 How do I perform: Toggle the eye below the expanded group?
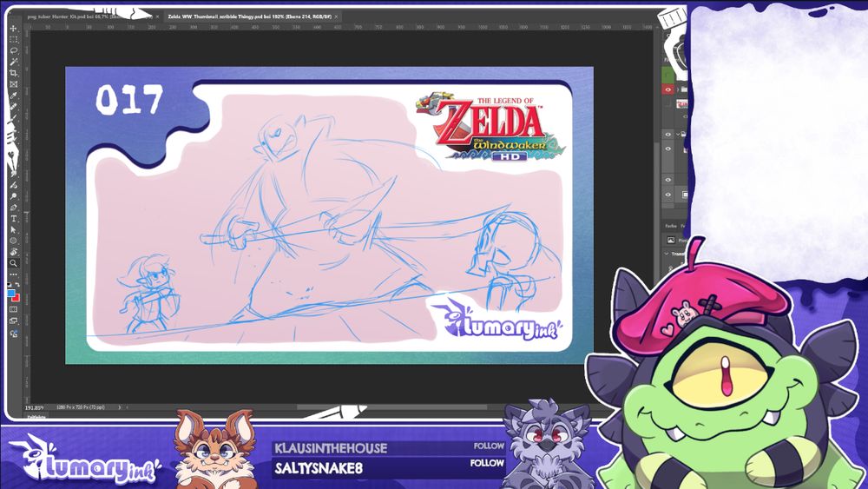click(x=668, y=149)
